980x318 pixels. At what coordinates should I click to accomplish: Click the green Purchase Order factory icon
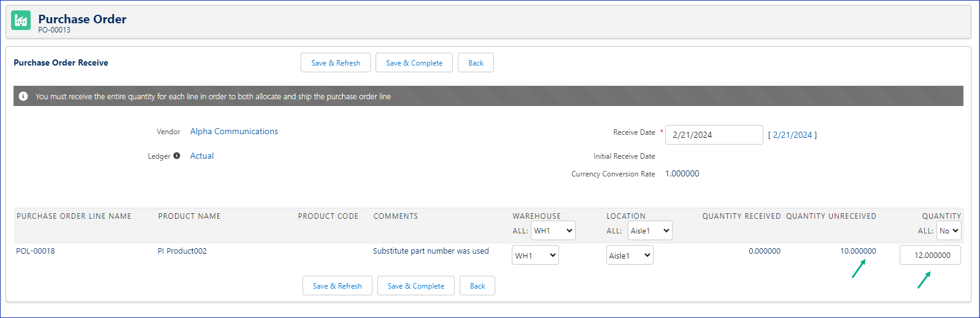(21, 20)
